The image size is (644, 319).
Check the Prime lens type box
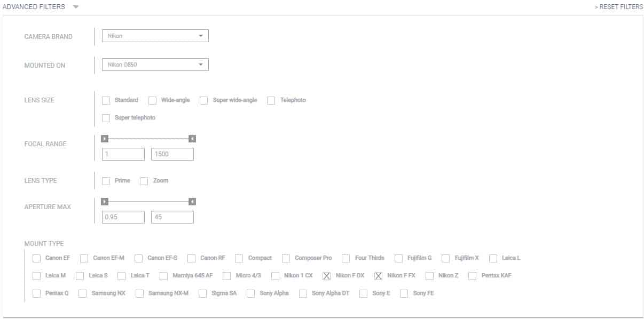coord(106,181)
